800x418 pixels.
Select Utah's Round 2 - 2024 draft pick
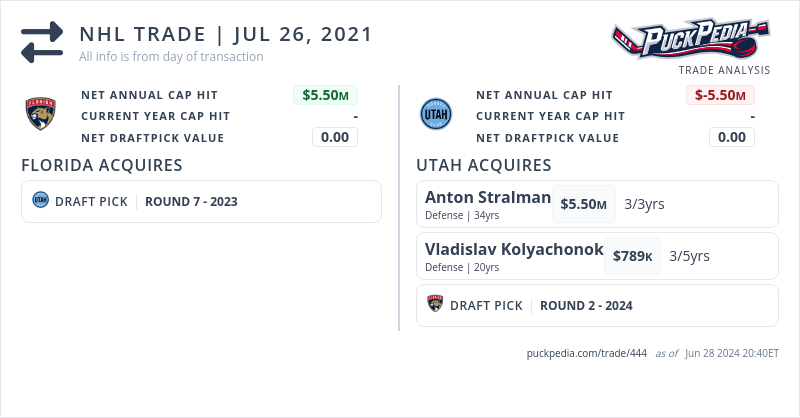pyautogui.click(x=586, y=305)
